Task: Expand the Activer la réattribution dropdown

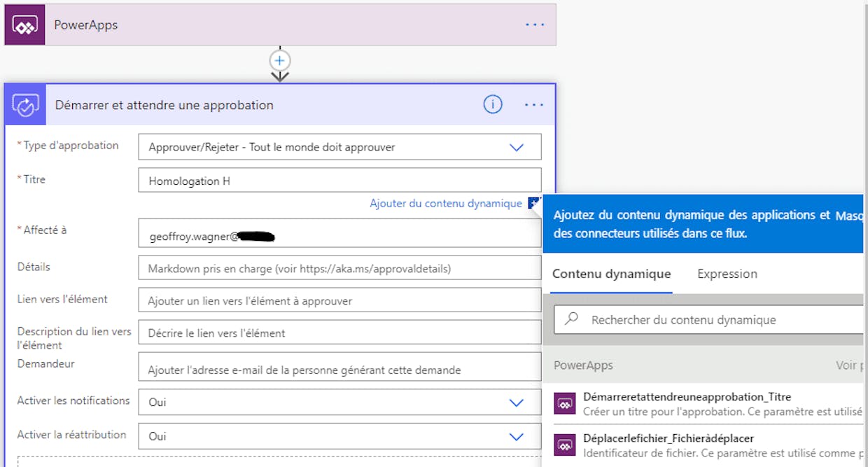Action: (339, 436)
